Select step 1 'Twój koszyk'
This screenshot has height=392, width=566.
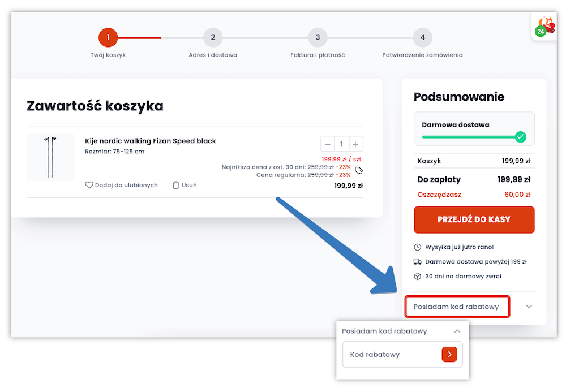coord(108,37)
